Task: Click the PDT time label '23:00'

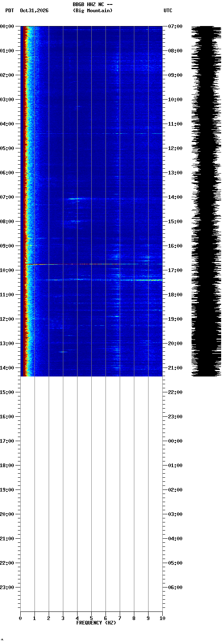Action: click(7, 587)
